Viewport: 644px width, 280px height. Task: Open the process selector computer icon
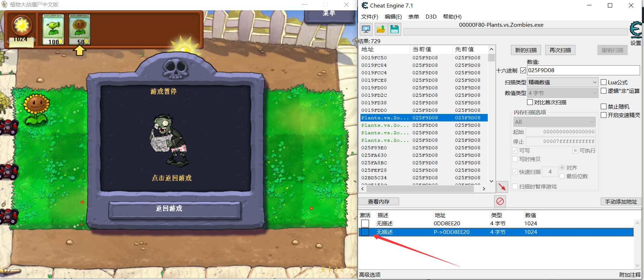(366, 29)
